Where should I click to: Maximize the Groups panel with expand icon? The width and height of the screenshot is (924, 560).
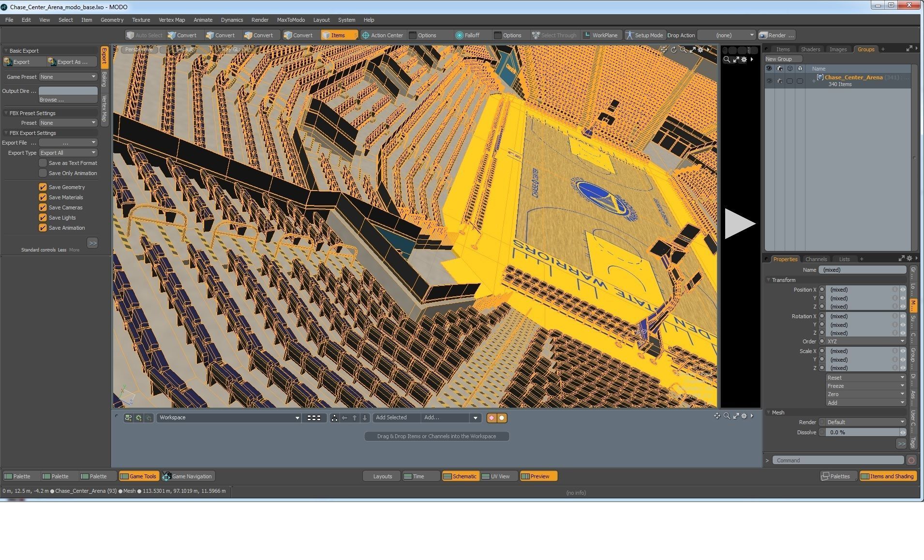(x=909, y=48)
